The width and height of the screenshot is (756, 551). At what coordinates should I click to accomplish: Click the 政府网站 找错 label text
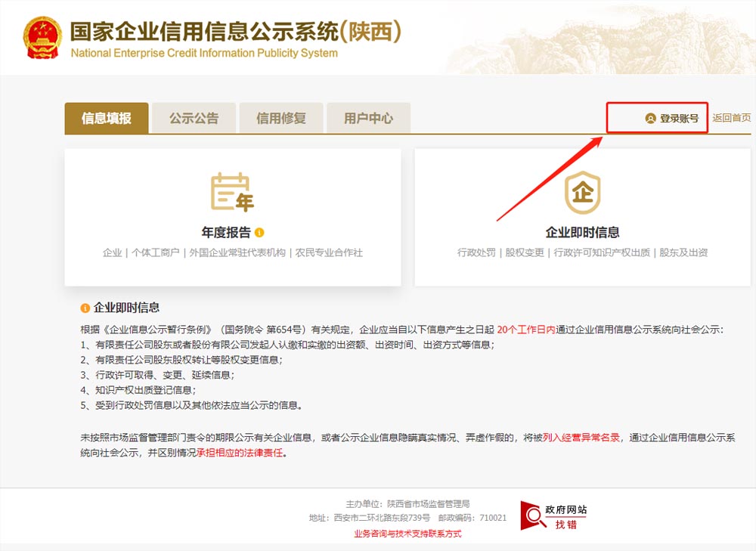pyautogui.click(x=566, y=517)
